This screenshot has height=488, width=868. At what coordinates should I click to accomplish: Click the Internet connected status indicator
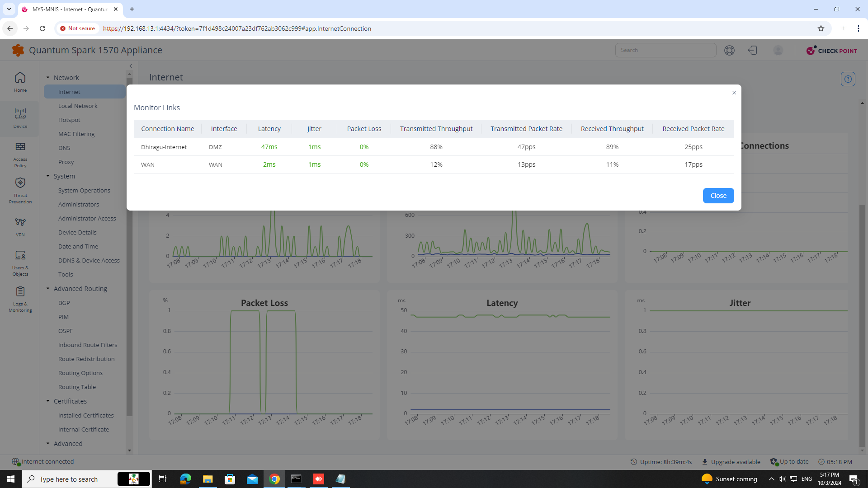pos(42,461)
